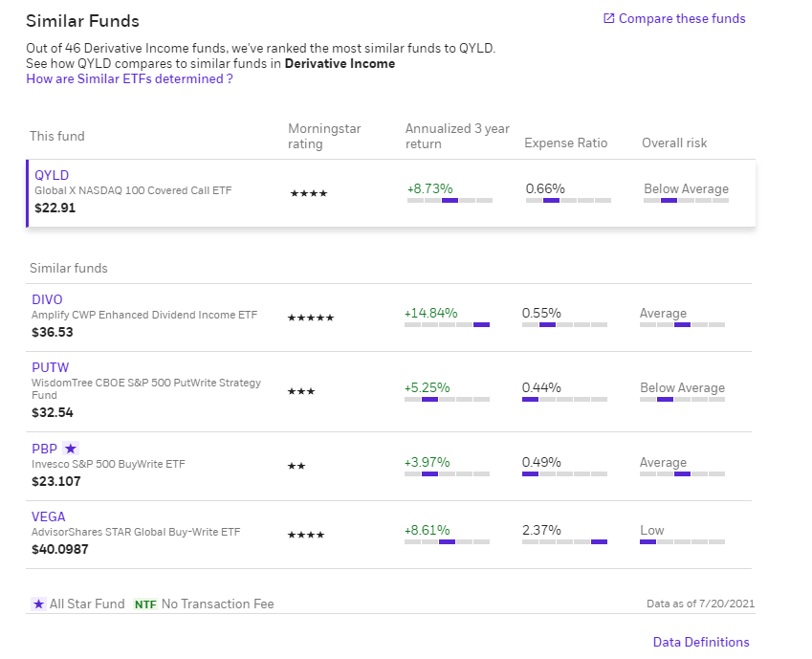Click the Similar Funds heading
The width and height of the screenshot is (812, 659).
click(83, 21)
